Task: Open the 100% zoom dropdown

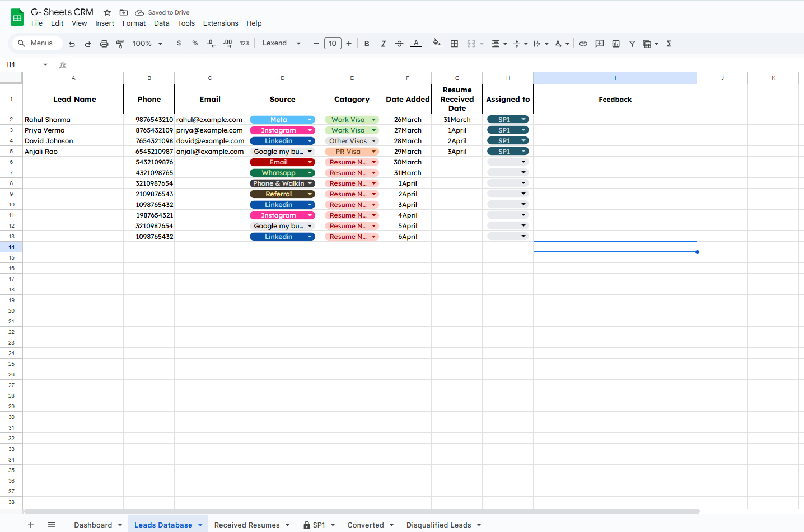Action: tap(147, 44)
